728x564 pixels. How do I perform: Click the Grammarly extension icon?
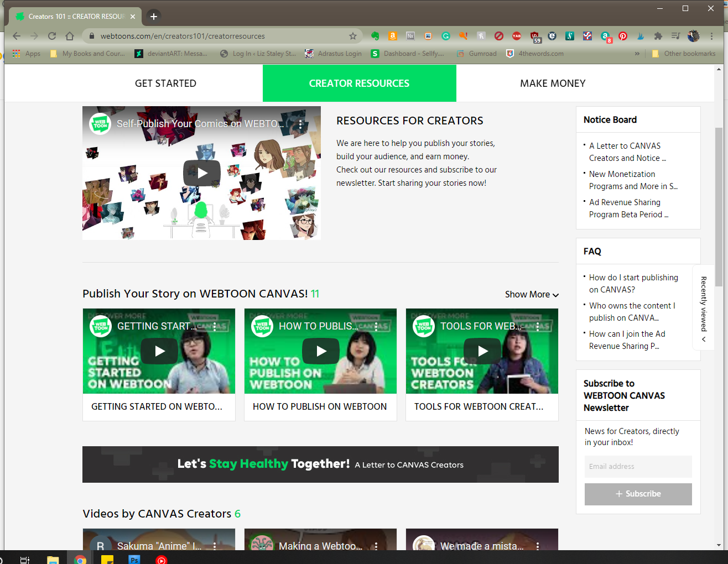coord(446,36)
